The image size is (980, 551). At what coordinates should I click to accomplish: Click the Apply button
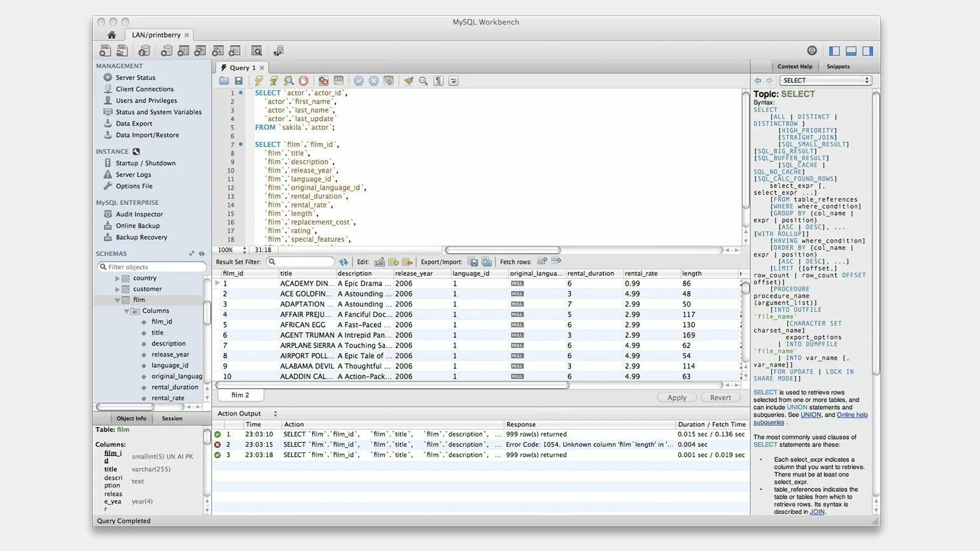point(677,398)
